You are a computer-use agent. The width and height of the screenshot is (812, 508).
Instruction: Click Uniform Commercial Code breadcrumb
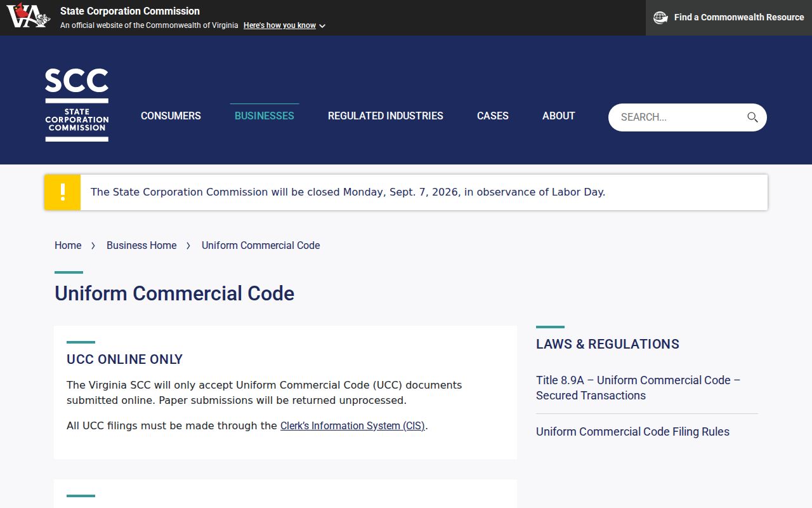click(261, 245)
